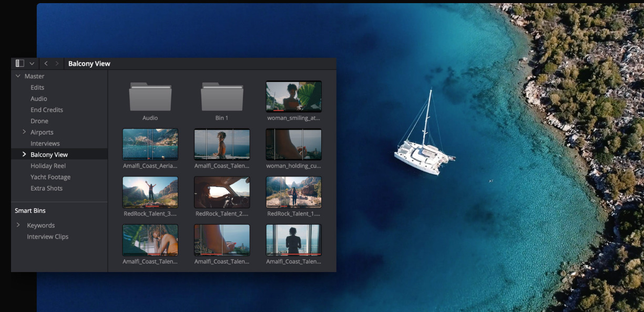This screenshot has width=644, height=312.
Task: Open the bin list view dropdown chevron
Action: point(32,64)
